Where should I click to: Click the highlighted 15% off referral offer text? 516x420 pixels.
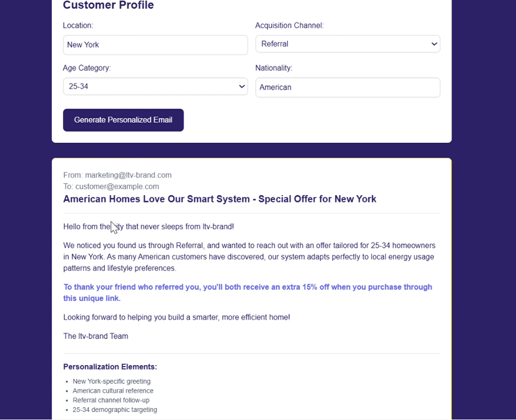click(x=248, y=293)
